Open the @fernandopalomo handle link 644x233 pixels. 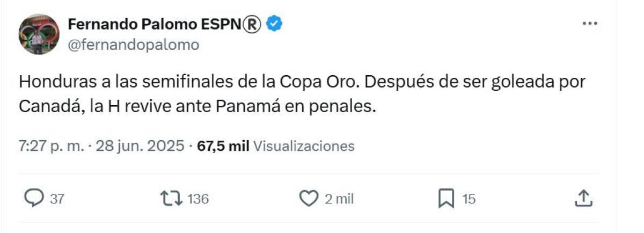pyautogui.click(x=133, y=45)
